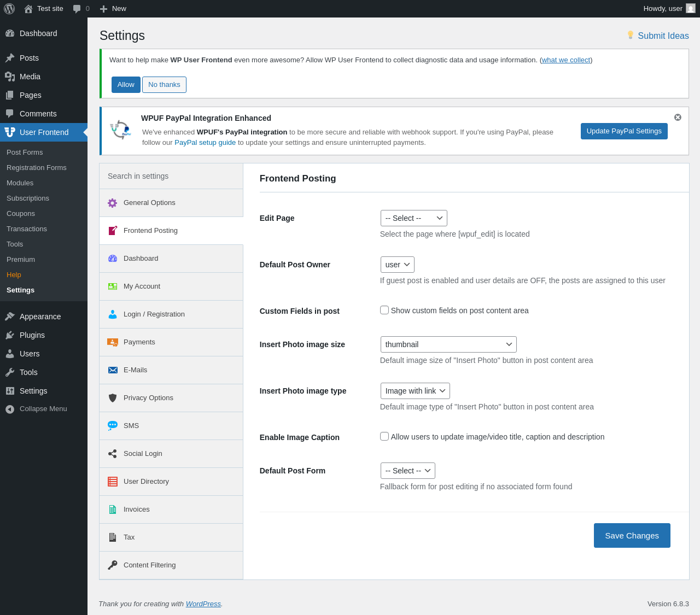This screenshot has width=700, height=615.
Task: Click the E-Mails envelope icon
Action: coord(113,370)
